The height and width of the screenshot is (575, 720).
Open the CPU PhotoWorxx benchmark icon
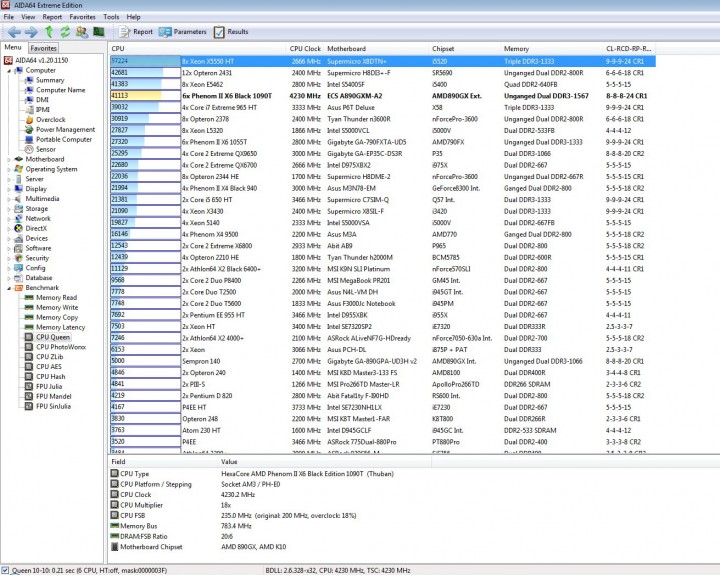tap(29, 347)
